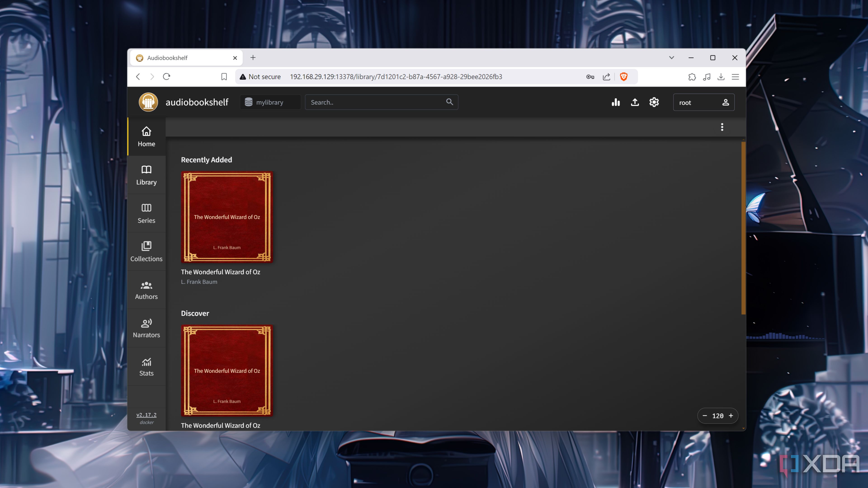Increase cover size with the plus stepper

tap(731, 416)
